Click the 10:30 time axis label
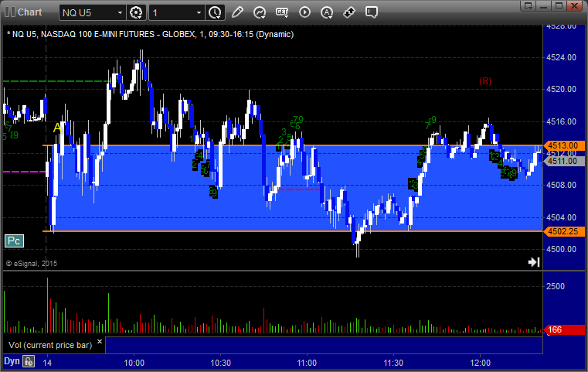 pos(220,363)
